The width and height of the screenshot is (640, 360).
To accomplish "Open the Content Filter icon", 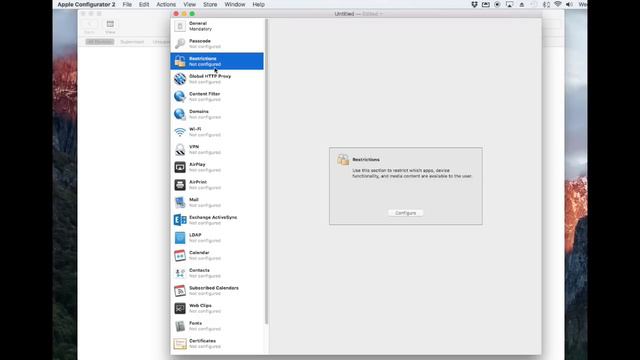I will point(180,96).
